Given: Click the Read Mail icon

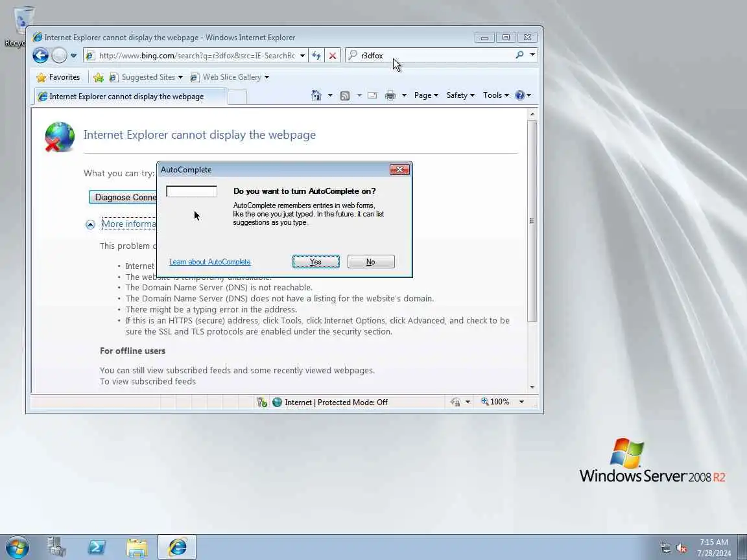Looking at the screenshot, I should [373, 96].
